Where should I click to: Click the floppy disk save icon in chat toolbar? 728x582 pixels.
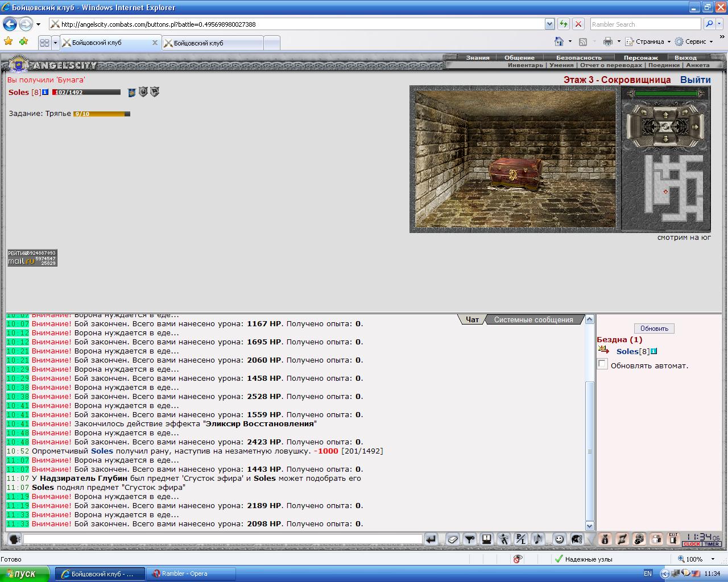486,539
